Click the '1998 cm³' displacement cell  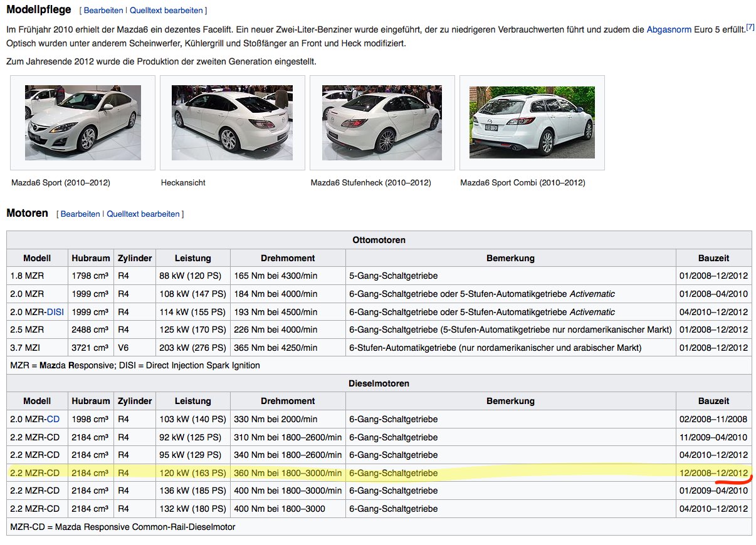point(90,419)
